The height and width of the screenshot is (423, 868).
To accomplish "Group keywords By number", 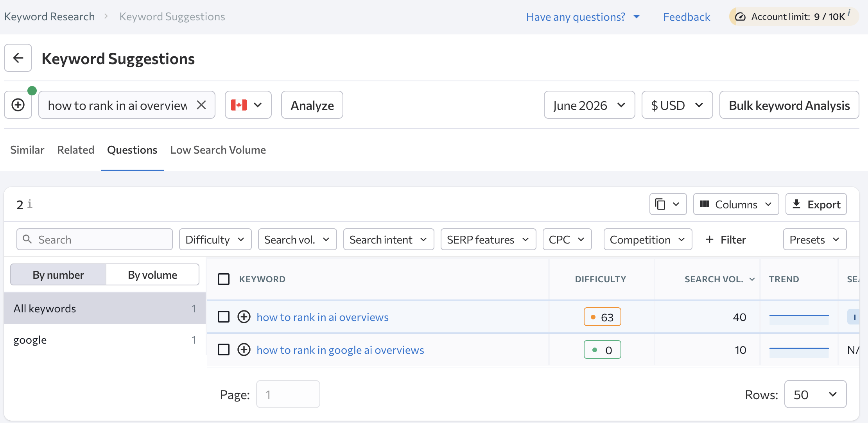I will click(x=58, y=275).
